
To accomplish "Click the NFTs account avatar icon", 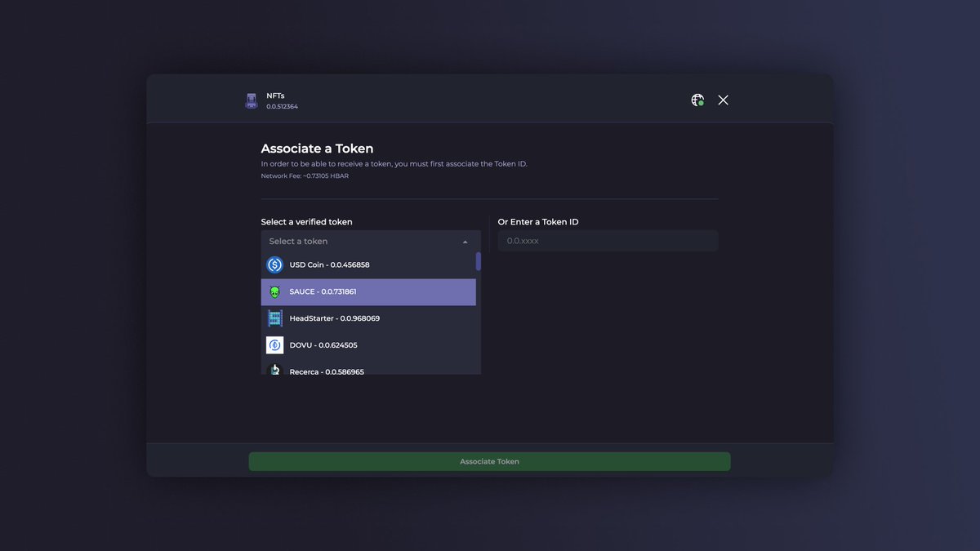I will [252, 101].
